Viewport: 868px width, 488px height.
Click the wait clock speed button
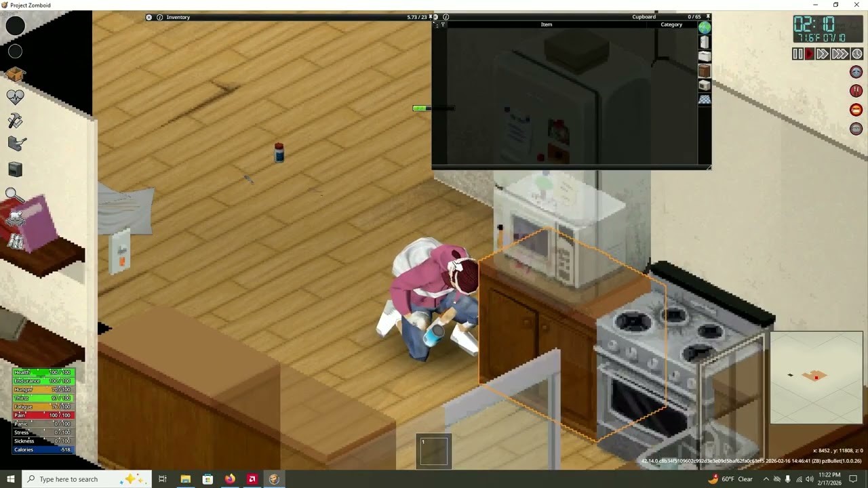(857, 54)
